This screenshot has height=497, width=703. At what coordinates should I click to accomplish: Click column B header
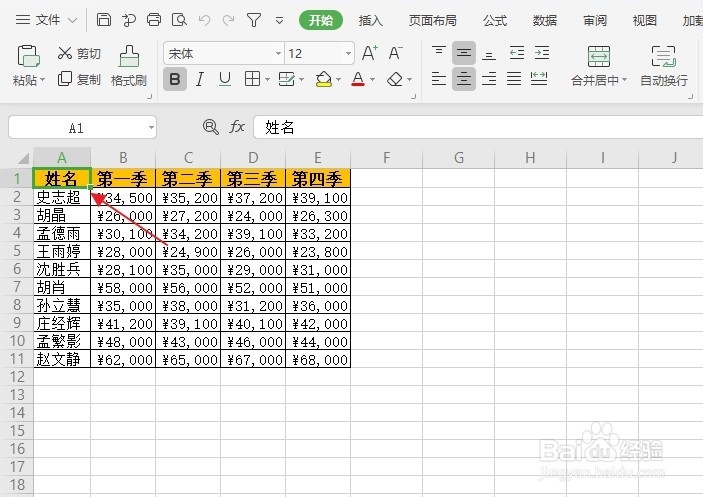(x=123, y=158)
